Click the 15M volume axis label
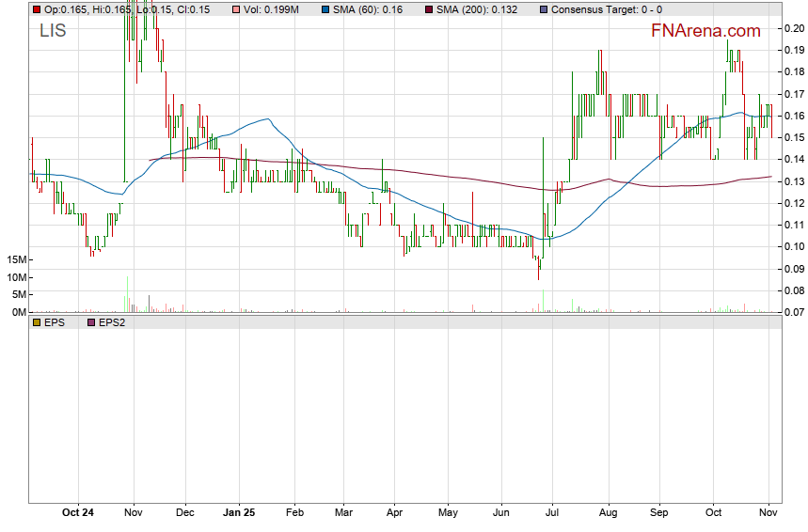The width and height of the screenshot is (808, 532). [17, 259]
